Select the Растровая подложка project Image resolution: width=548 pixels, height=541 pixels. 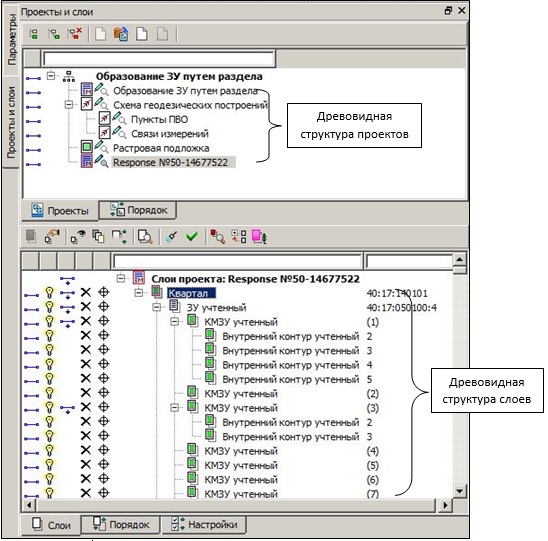click(161, 148)
